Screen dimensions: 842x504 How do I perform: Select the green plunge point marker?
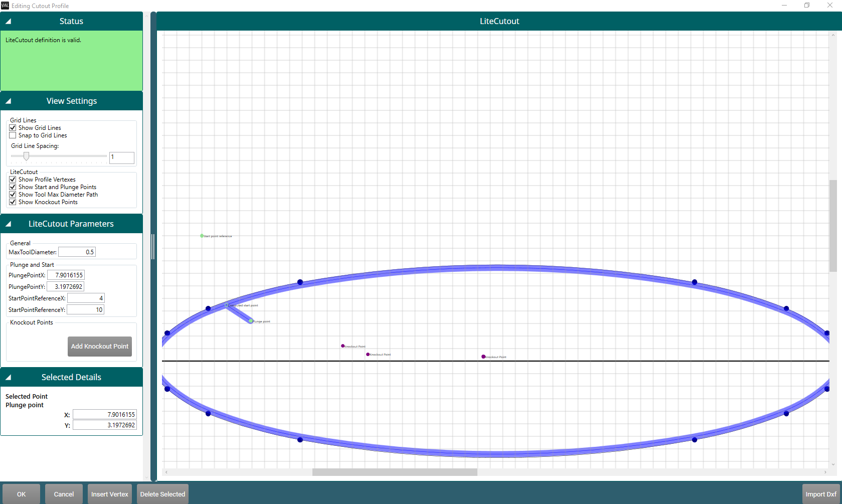tap(251, 321)
